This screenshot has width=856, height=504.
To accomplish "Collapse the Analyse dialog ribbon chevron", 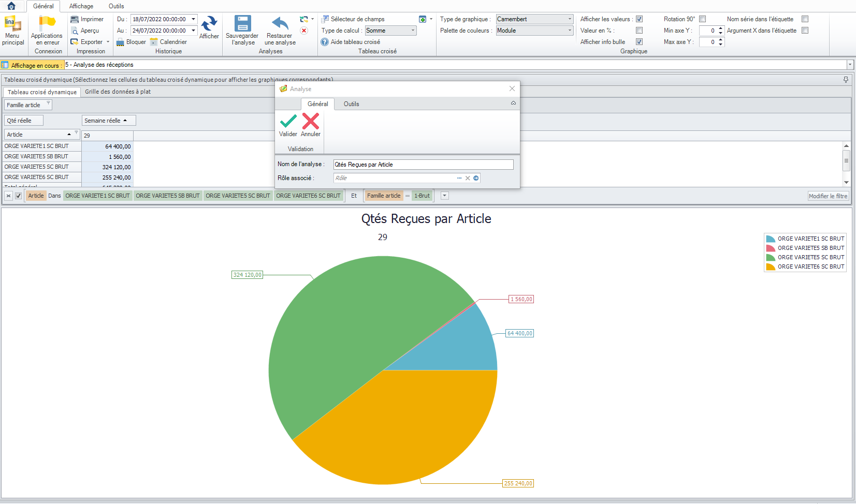I will click(513, 103).
